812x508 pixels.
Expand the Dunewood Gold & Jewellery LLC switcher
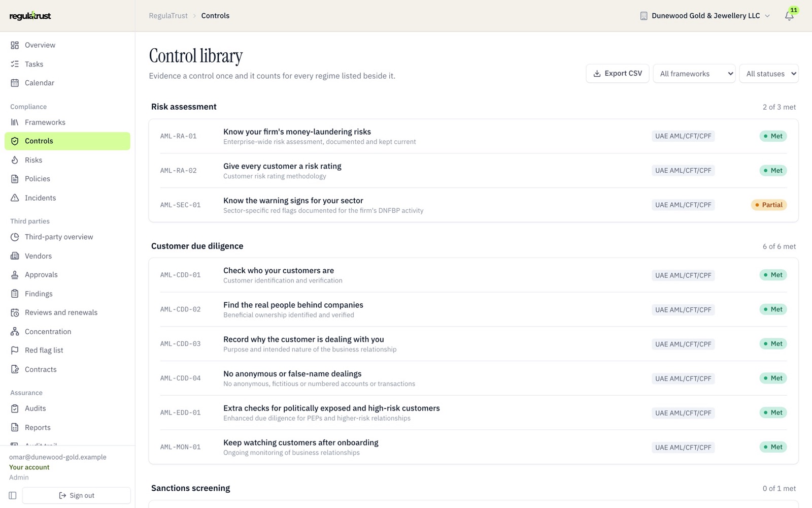click(705, 16)
